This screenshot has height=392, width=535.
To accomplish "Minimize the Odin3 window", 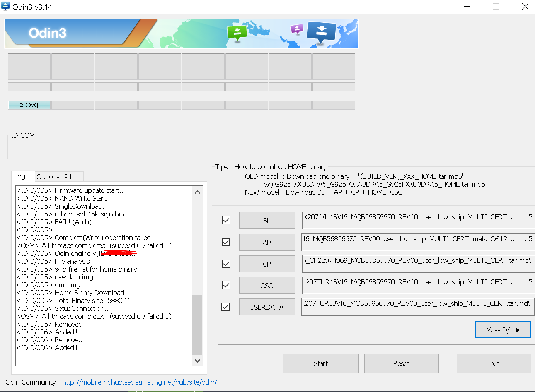I will 467,7.
